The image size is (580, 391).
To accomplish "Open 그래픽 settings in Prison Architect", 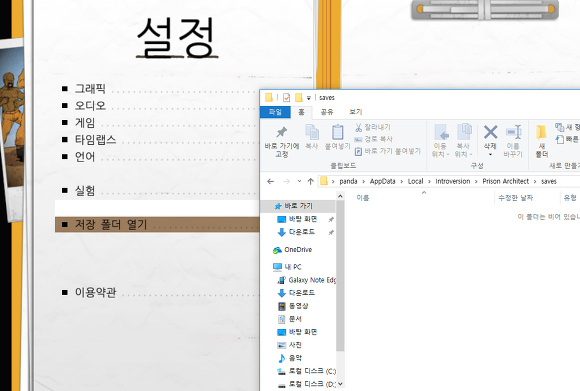I will point(90,88).
